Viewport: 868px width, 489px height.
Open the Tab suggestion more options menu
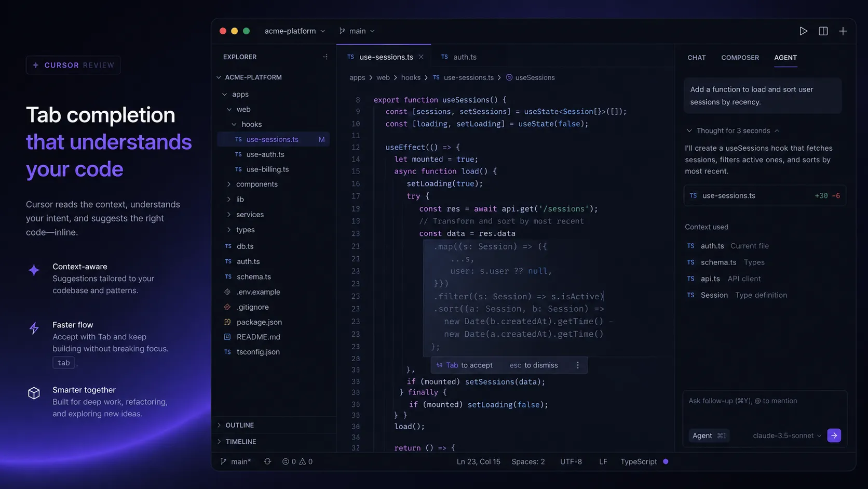578,365
